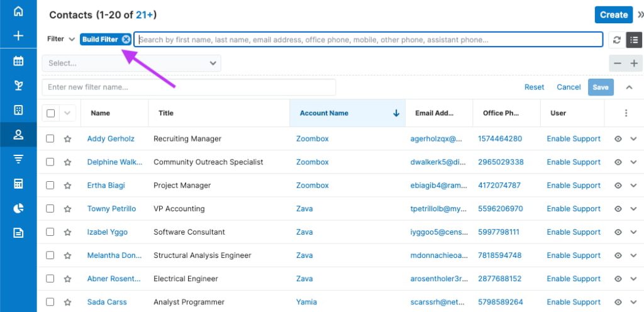Open row actions dropdown for Delphine Walker
Viewport: 644px width, 312px height.
(633, 162)
